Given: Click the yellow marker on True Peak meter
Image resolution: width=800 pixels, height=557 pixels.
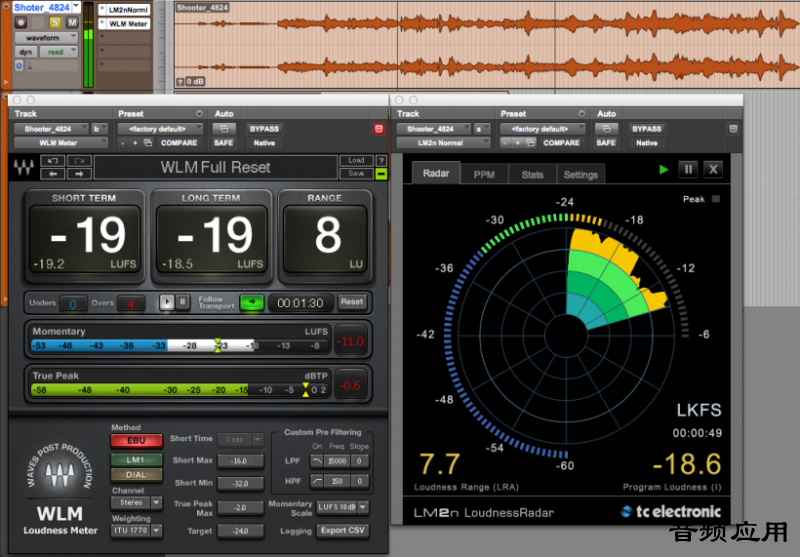Looking at the screenshot, I should [x=305, y=390].
